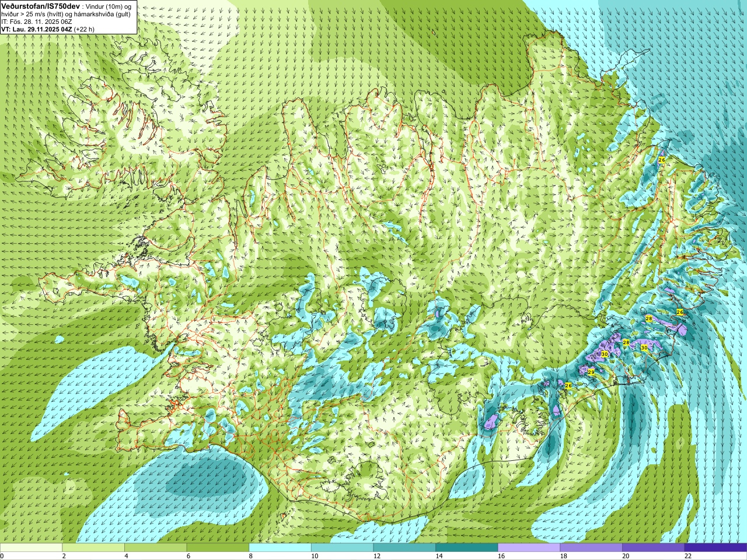
Task: Click the 18–20 m/s purple legend band
Action: 591,548
